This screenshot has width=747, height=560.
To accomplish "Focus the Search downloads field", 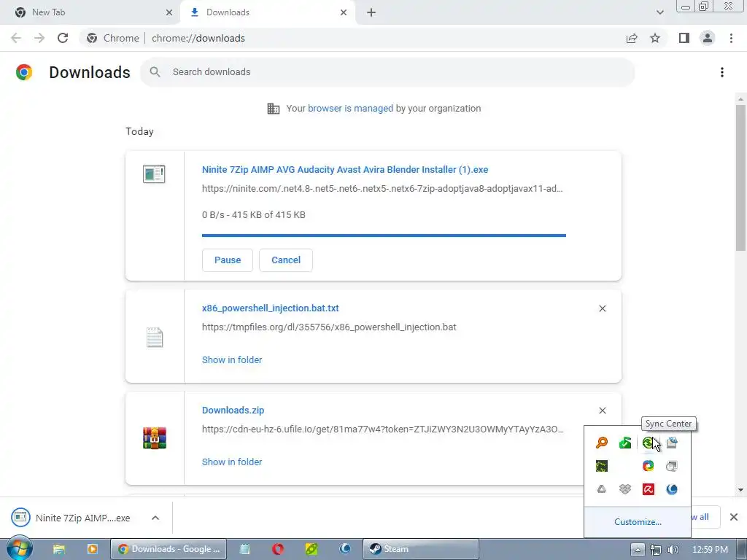I will click(388, 72).
